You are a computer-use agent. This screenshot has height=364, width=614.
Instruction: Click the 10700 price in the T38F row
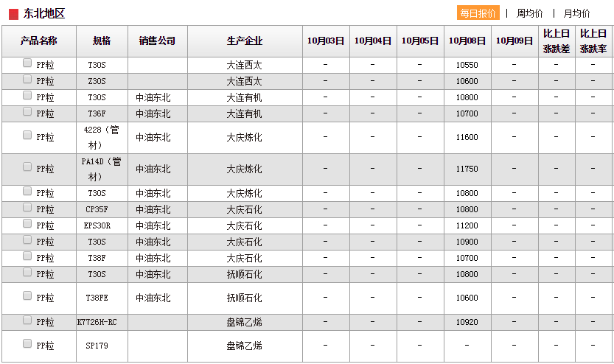467,259
